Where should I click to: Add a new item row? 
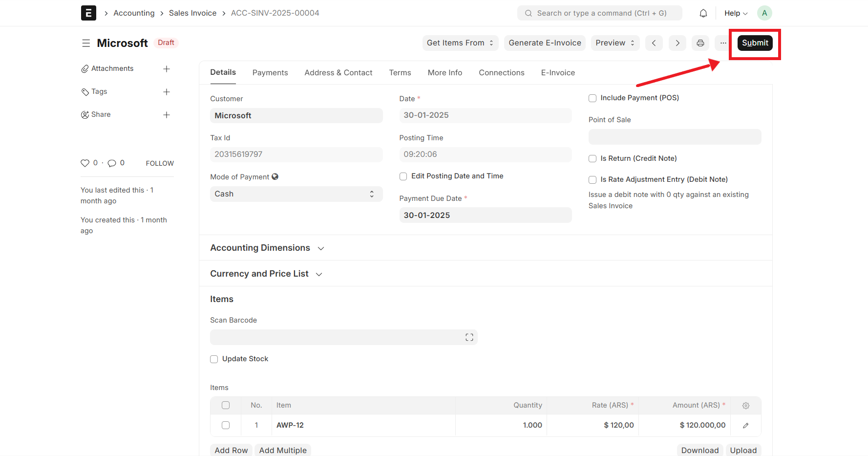tap(231, 450)
